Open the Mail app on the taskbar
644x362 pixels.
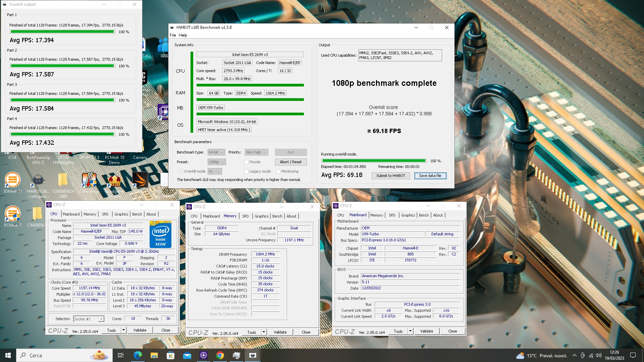(x=187, y=355)
